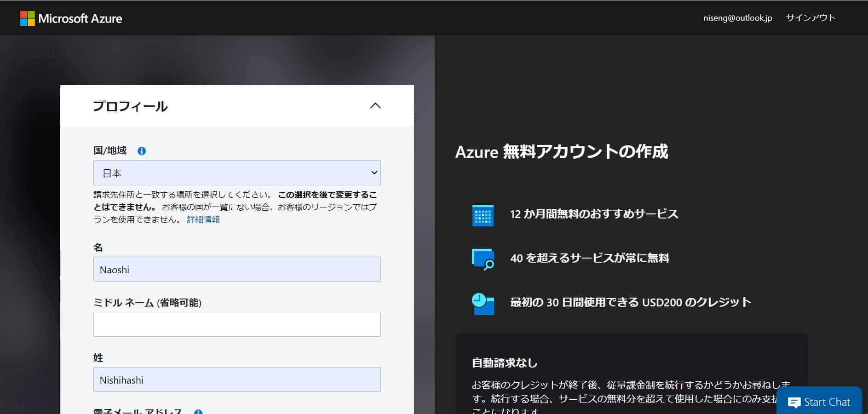This screenshot has width=868, height=414.
Task: Click the info icon beside 電子メール アドレス
Action: click(198, 411)
